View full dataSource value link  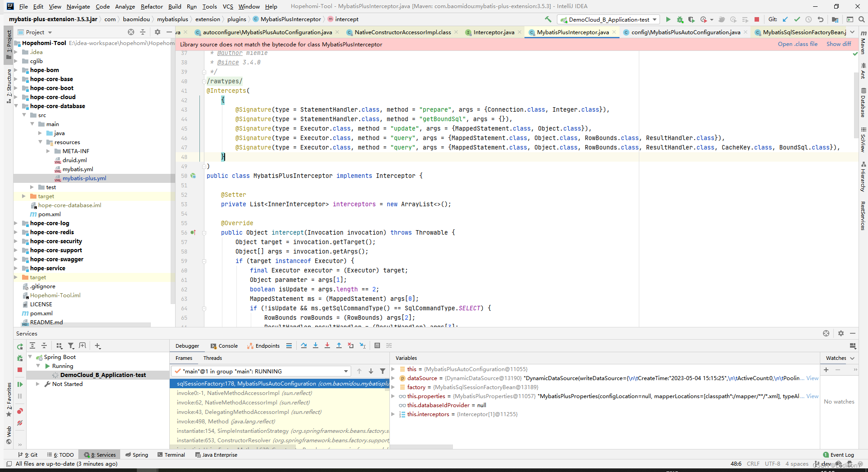pos(812,378)
